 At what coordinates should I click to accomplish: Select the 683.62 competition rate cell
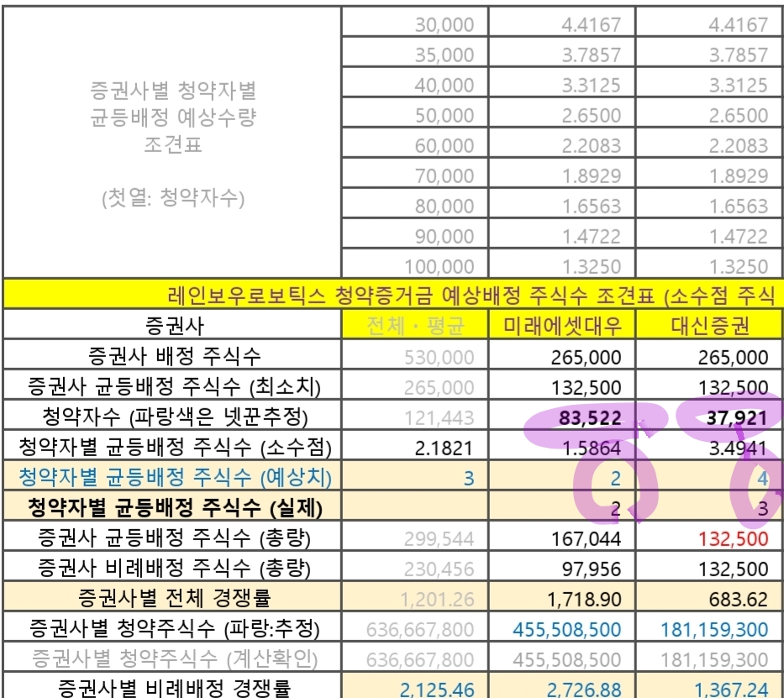click(x=709, y=596)
